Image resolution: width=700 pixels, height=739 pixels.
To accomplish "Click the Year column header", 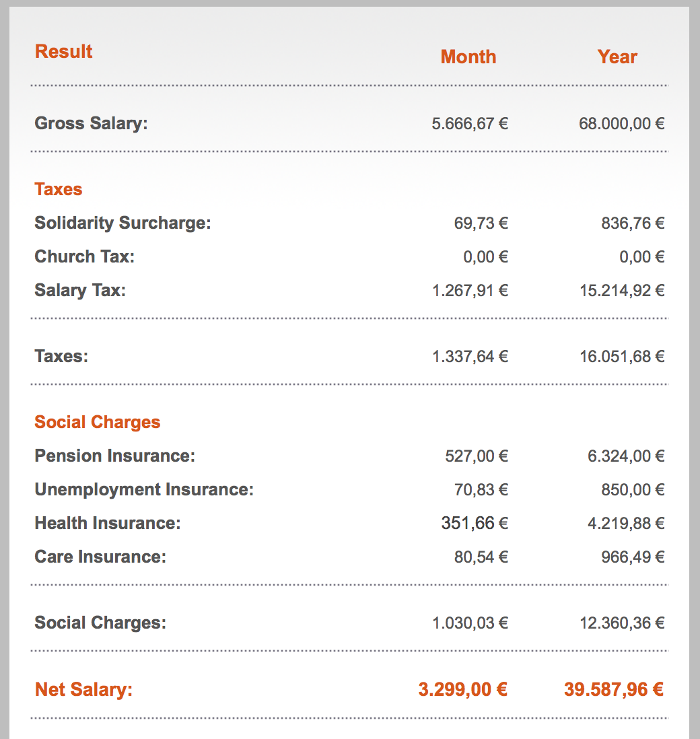I will pyautogui.click(x=617, y=57).
